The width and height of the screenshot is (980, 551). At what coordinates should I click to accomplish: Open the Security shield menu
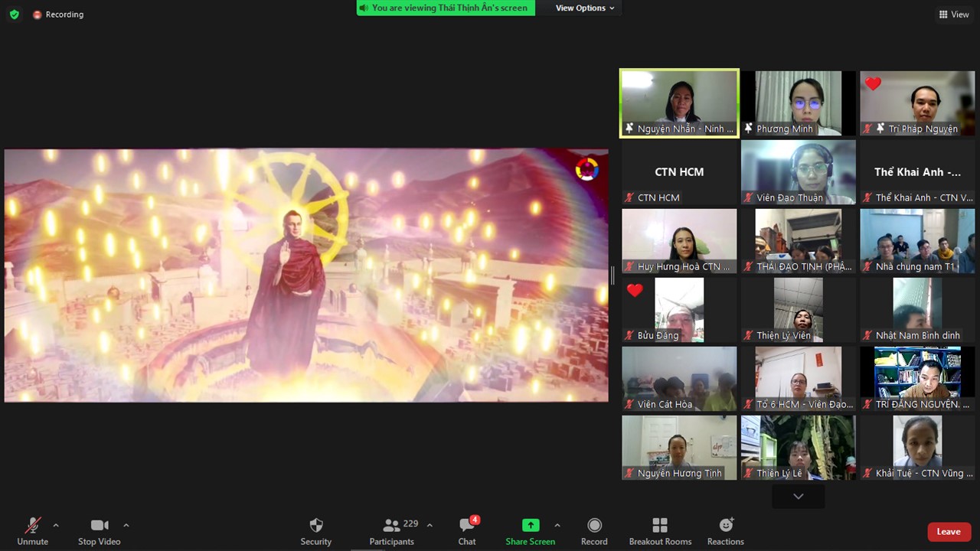point(315,531)
